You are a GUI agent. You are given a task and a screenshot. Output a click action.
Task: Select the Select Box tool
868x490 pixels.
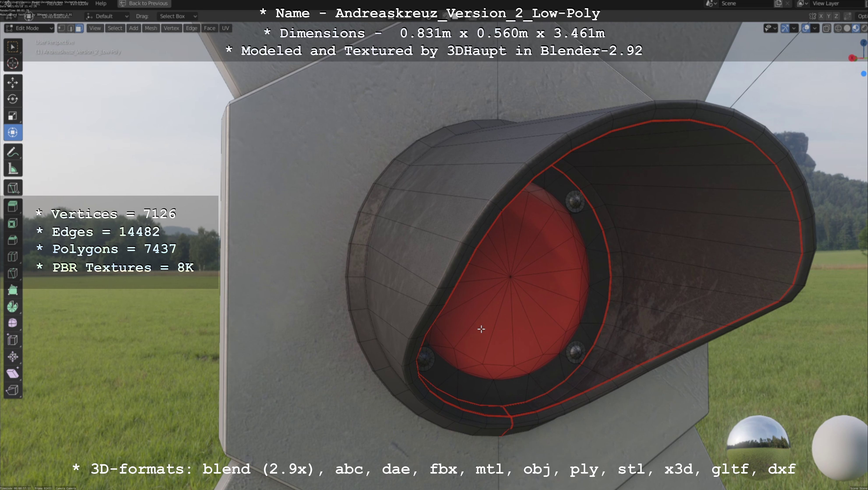pos(13,46)
